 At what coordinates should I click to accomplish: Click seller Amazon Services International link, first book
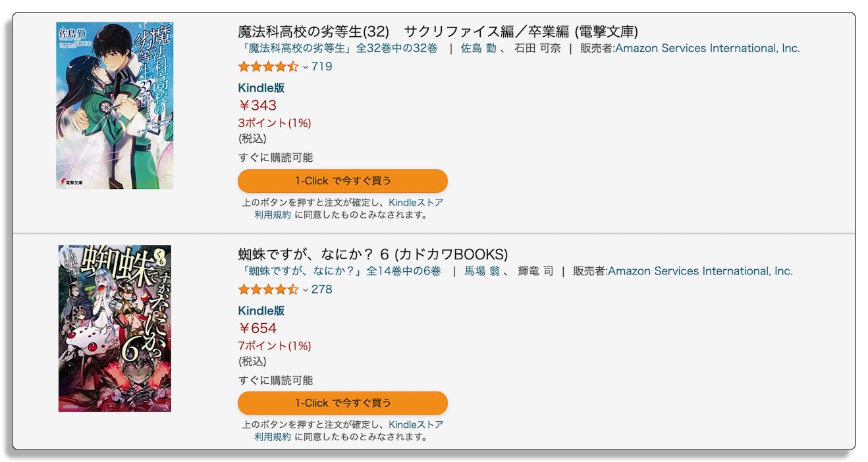pyautogui.click(x=707, y=48)
